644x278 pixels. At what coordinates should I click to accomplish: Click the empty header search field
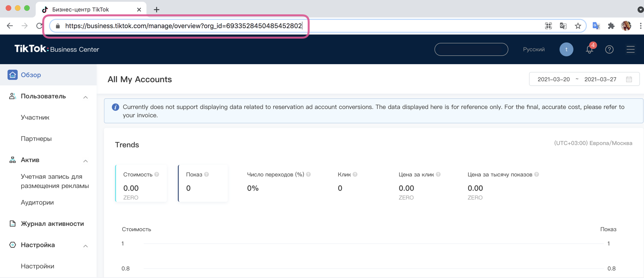pos(471,49)
